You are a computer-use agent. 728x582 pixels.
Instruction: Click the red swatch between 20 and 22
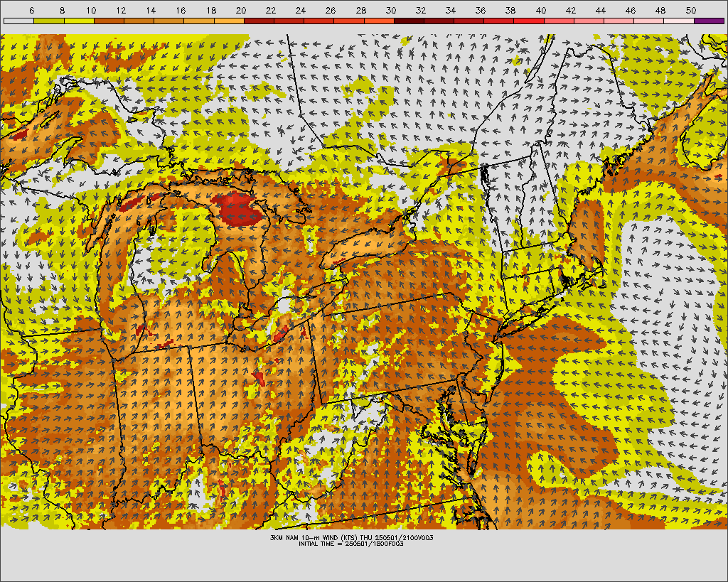[259, 21]
